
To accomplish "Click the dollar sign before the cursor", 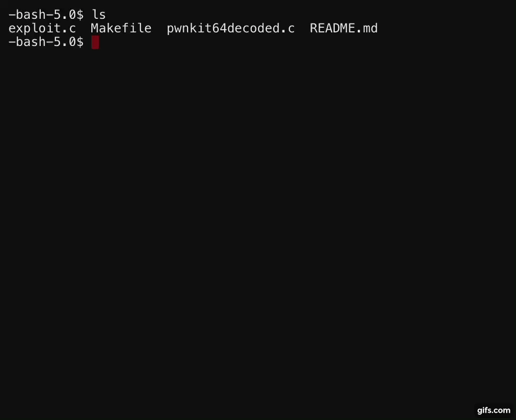I will click(80, 42).
